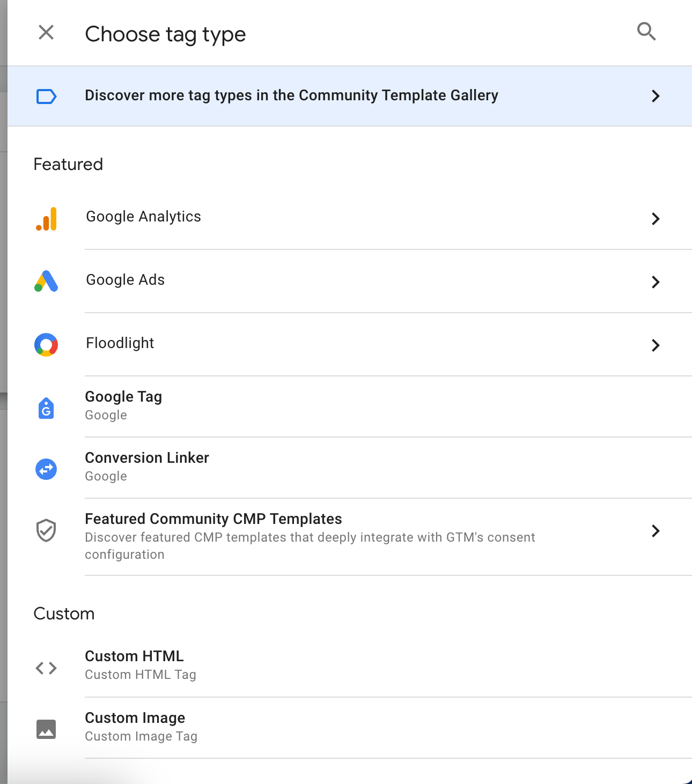Expand Featured Community CMP Templates arrow
Viewport: 692px width, 784px height.
tap(656, 531)
